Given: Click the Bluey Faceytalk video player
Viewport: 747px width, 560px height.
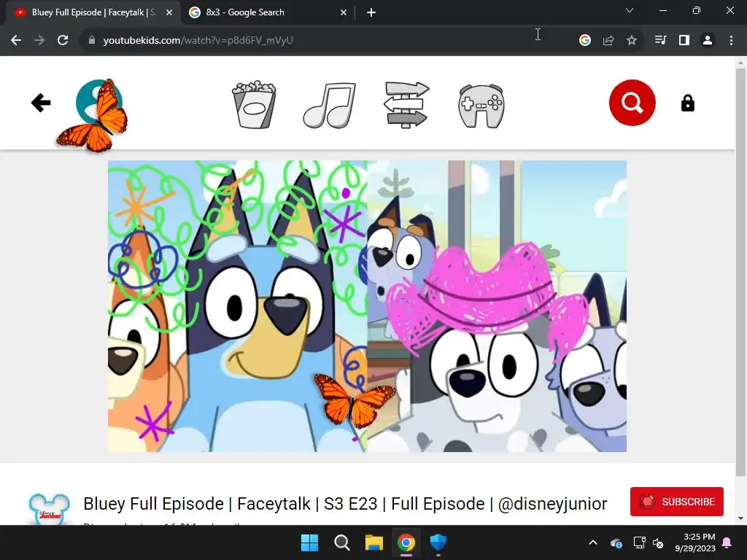Looking at the screenshot, I should click(x=367, y=306).
